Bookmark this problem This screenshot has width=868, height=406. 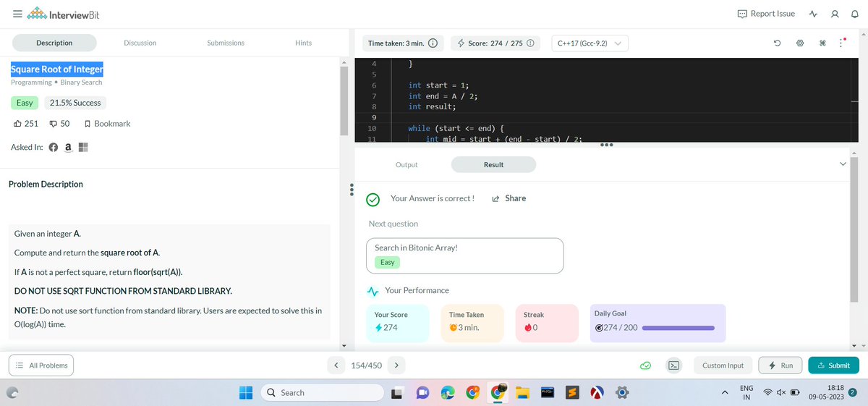(108, 124)
